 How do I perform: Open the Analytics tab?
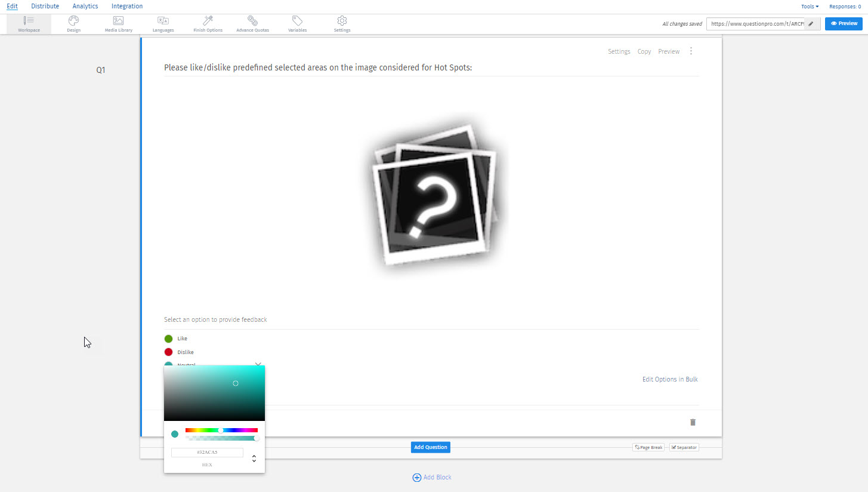[x=85, y=6]
